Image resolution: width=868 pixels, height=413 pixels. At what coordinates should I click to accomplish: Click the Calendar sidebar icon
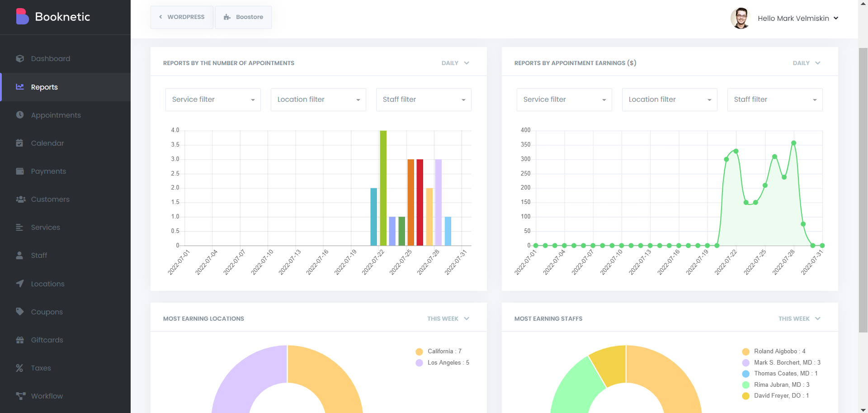19,143
